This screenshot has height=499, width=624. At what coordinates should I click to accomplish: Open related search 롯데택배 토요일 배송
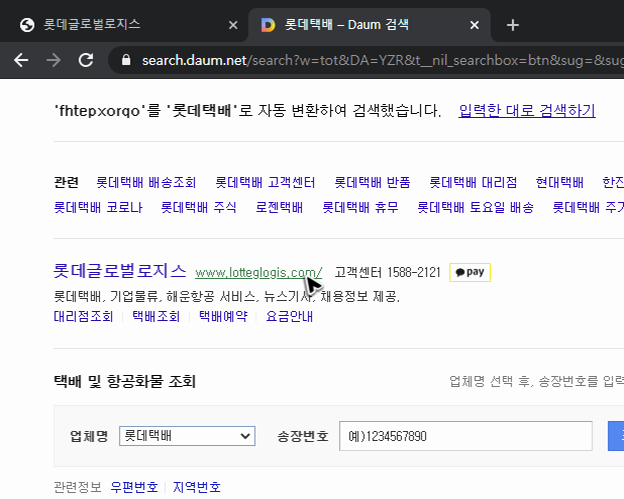pos(475,207)
